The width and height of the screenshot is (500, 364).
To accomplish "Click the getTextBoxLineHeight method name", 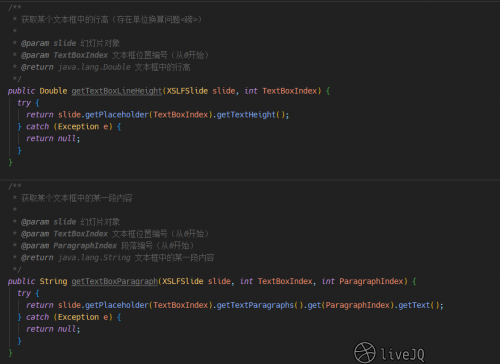I will pyautogui.click(x=117, y=91).
